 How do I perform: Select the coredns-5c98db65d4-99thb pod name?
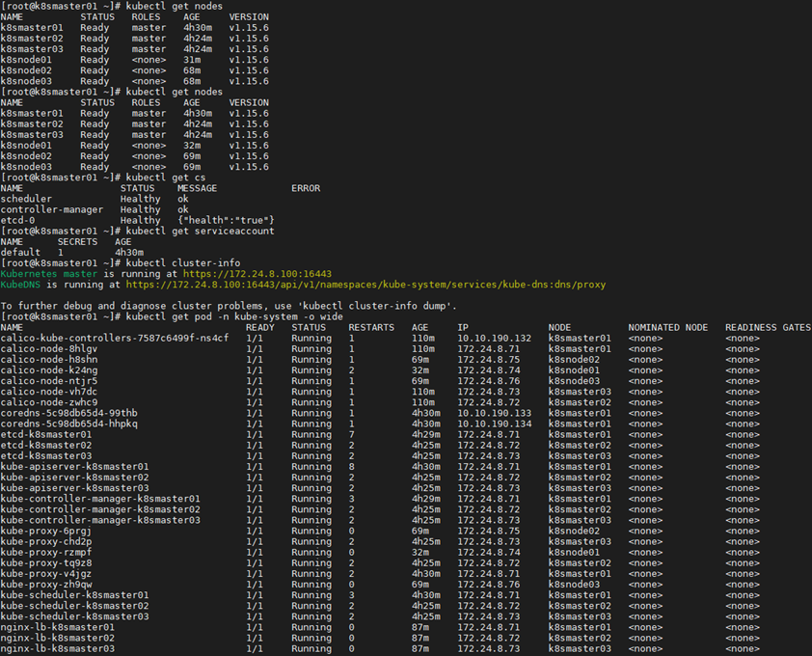tap(68, 413)
